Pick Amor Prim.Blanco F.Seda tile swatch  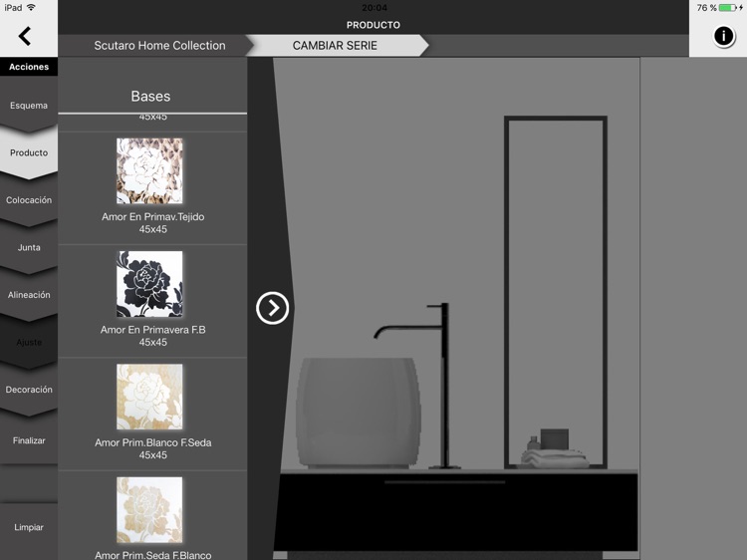point(150,397)
